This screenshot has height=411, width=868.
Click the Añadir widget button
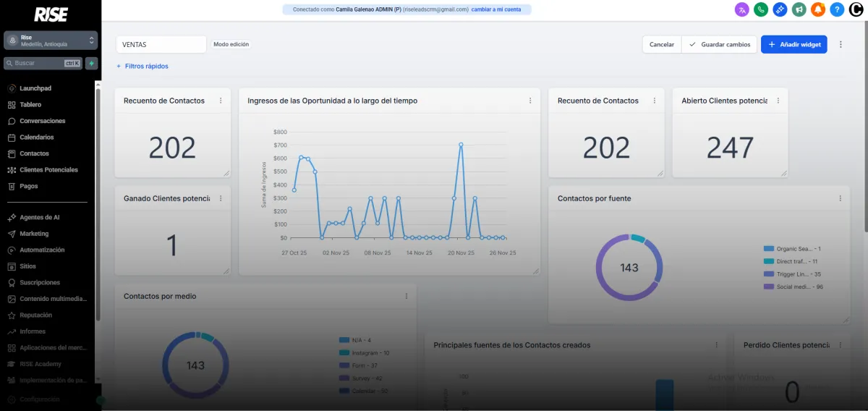coord(793,44)
